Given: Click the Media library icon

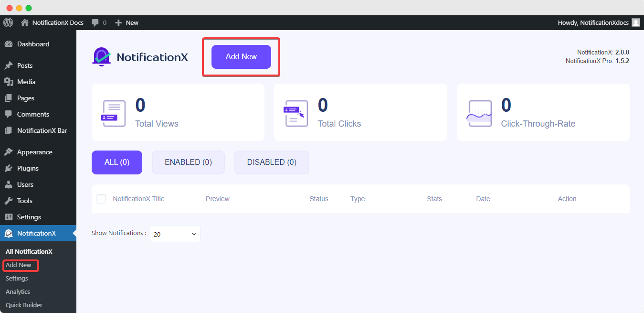Looking at the screenshot, I should pyautogui.click(x=9, y=82).
